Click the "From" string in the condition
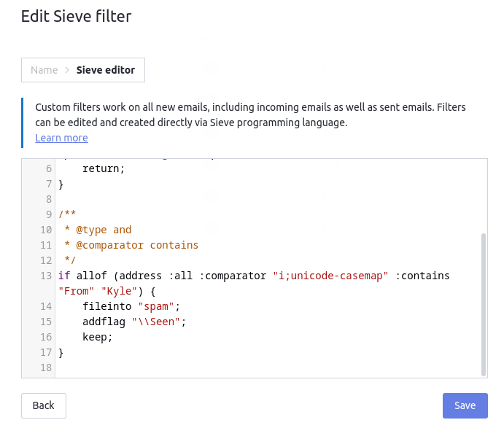 [76, 291]
